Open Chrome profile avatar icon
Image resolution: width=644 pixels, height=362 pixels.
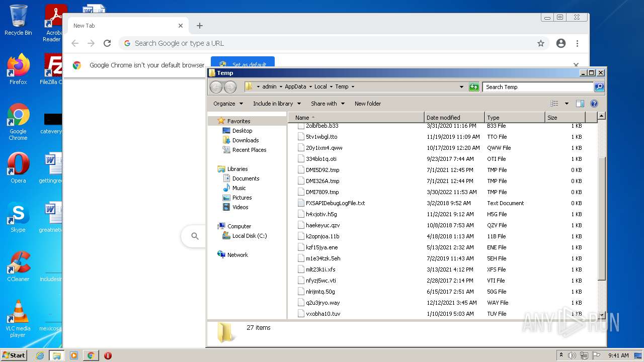click(561, 43)
